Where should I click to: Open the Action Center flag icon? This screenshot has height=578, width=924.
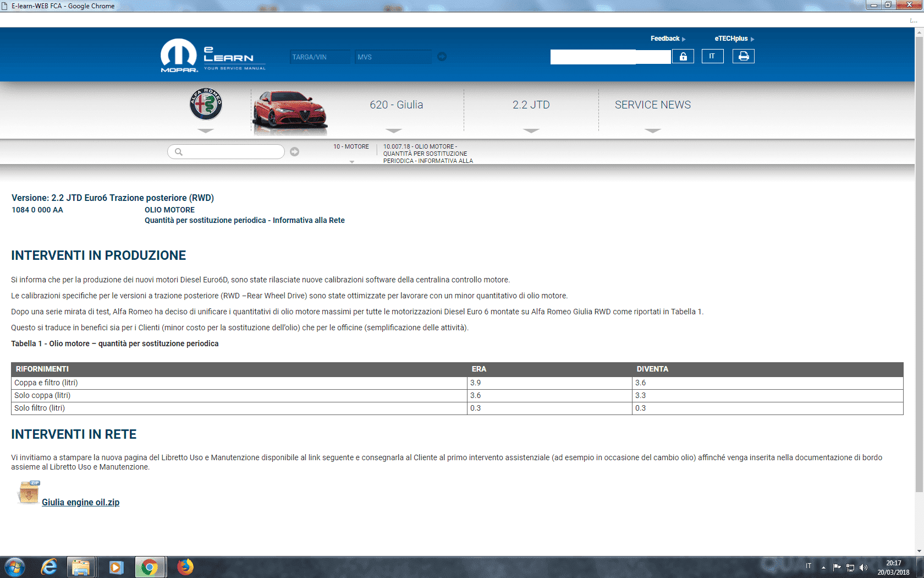point(837,567)
